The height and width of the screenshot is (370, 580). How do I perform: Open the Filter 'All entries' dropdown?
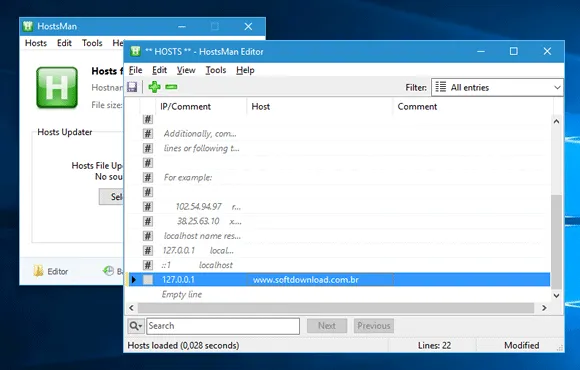point(497,87)
